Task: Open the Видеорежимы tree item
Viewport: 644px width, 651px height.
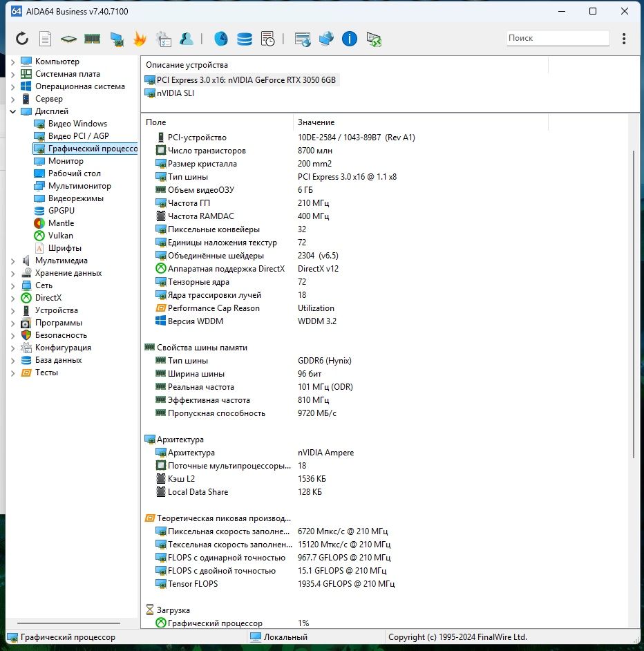Action: (x=68, y=198)
